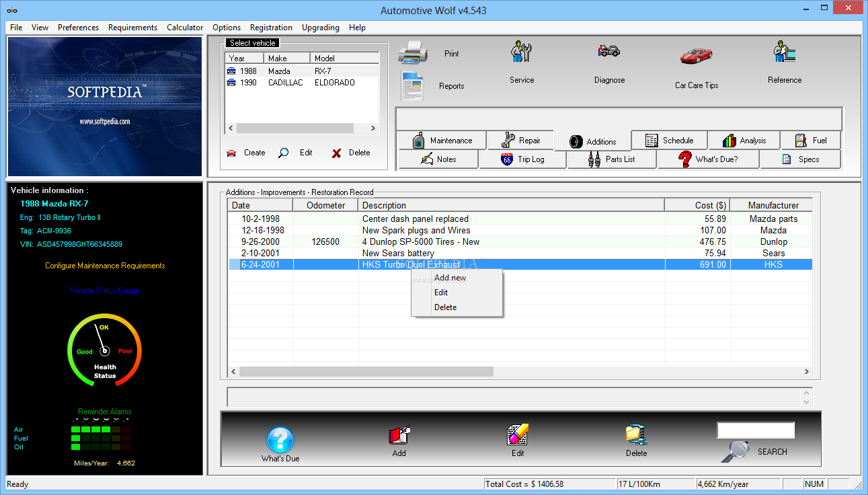The height and width of the screenshot is (495, 868).
Task: Click the Delete folder icon in bottom toolbar
Action: click(636, 434)
